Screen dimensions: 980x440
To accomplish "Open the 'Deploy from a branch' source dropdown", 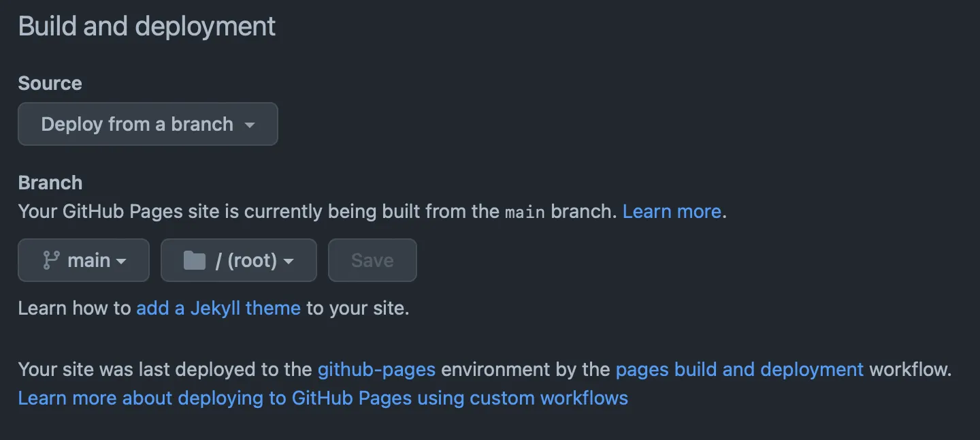I will [x=148, y=124].
